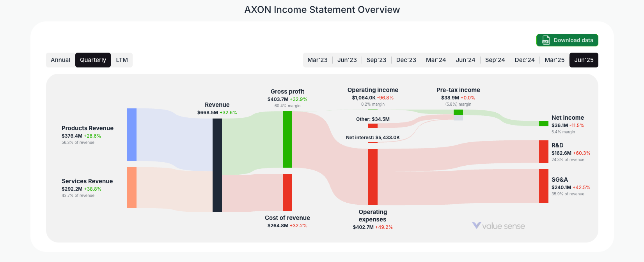This screenshot has width=644, height=262.
Task: Click the $402.7M operating expenses value
Action: tap(363, 227)
